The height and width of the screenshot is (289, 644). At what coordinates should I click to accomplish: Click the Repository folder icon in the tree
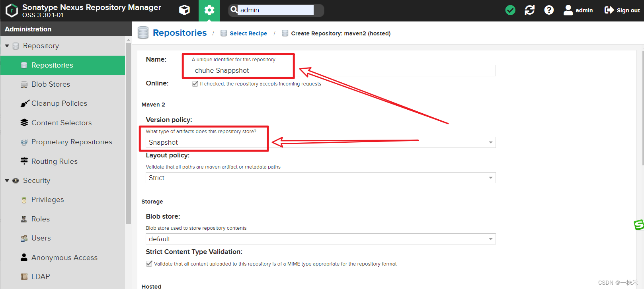tap(16, 46)
